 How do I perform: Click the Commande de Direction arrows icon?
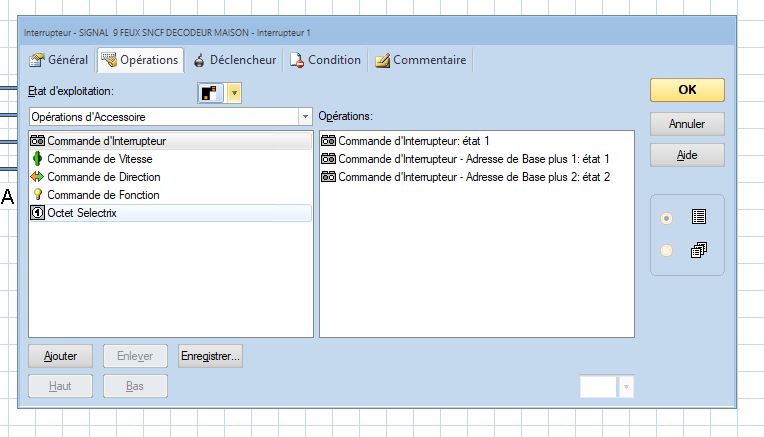click(x=38, y=177)
